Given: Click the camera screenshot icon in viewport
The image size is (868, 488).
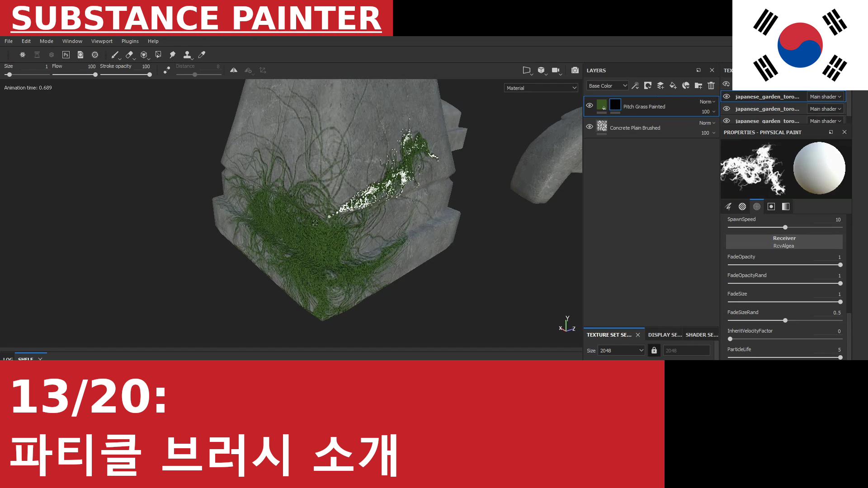Looking at the screenshot, I should point(575,70).
